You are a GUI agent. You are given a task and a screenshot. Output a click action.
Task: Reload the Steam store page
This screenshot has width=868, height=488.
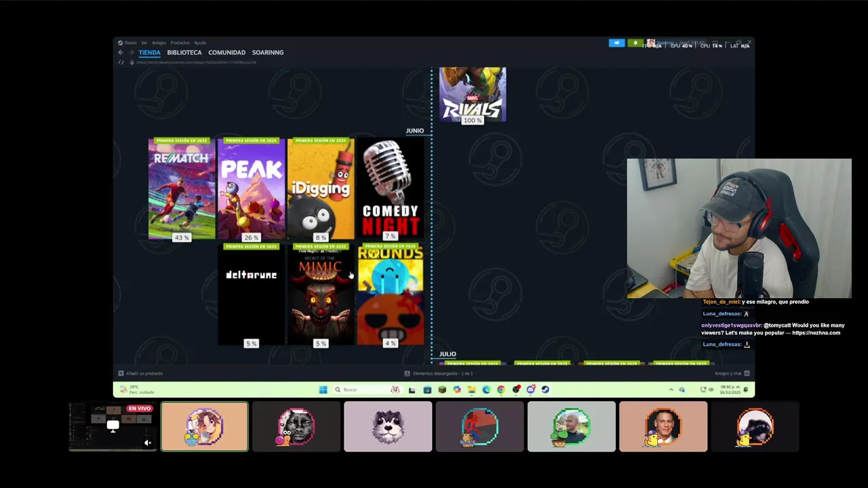coord(121,62)
